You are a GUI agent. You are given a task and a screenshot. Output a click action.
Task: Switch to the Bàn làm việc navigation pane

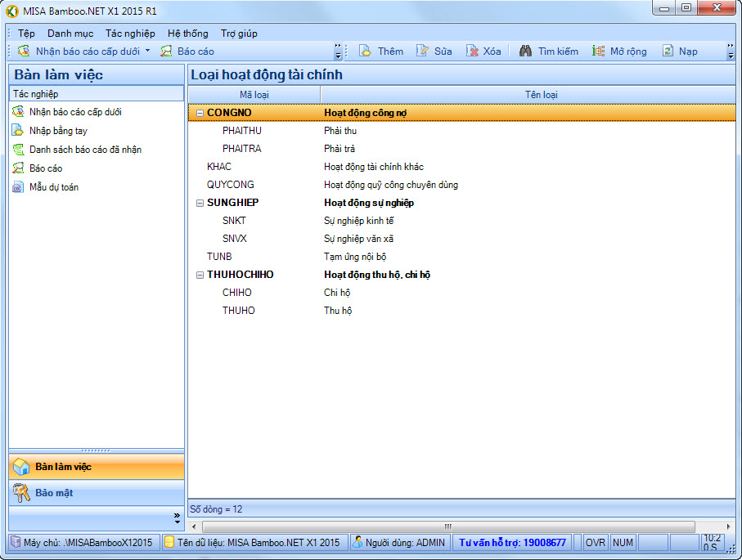(x=97, y=467)
